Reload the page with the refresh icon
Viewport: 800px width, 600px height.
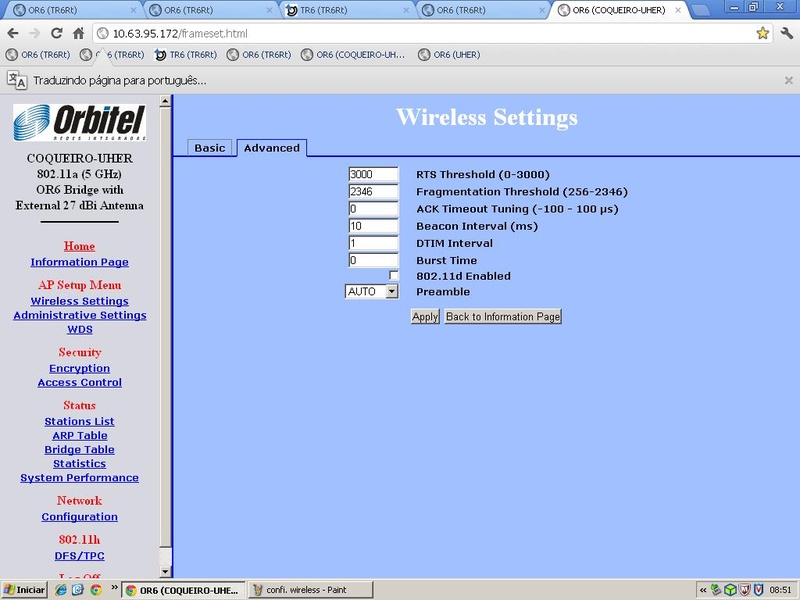(x=56, y=34)
